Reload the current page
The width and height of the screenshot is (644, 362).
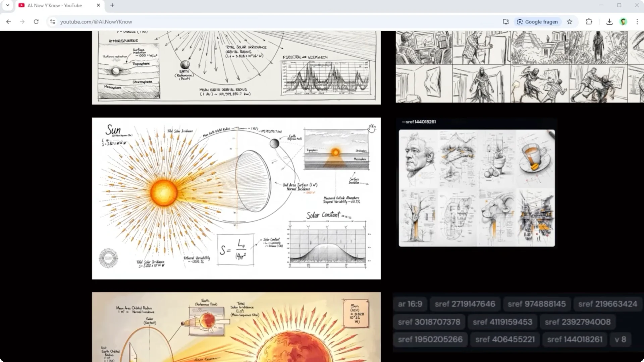(37, 22)
